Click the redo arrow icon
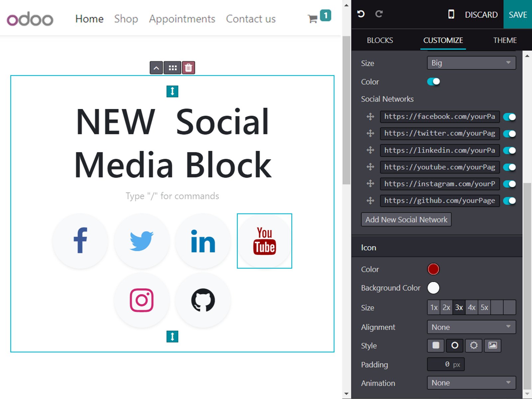Viewport: 532px width, 399px height. pyautogui.click(x=379, y=14)
